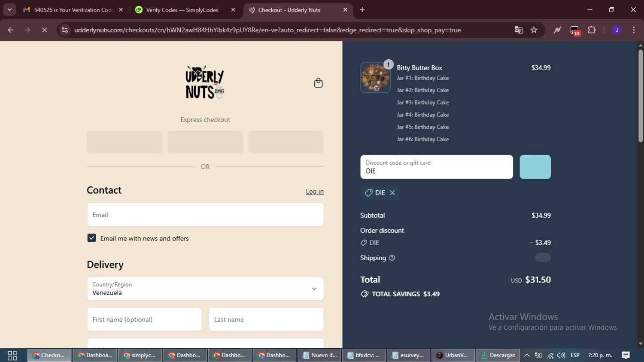644x362 pixels.
Task: Click the 7:20 p. m. clock
Action: point(600,356)
